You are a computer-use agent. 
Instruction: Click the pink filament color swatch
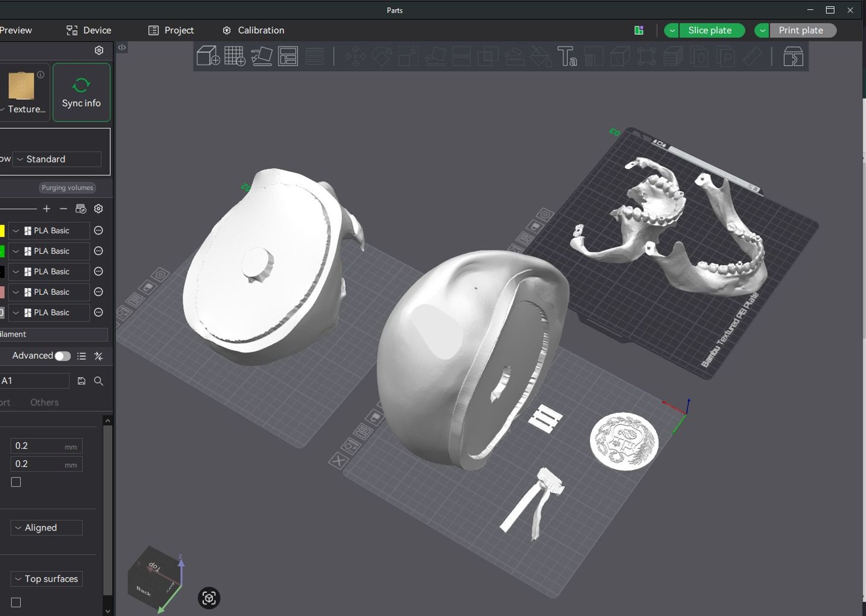coord(2,292)
